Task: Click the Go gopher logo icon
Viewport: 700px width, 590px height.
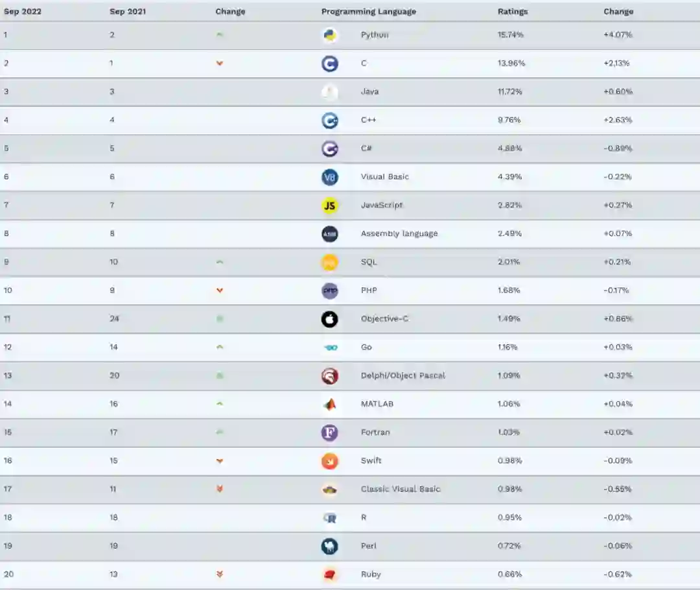Action: pos(330,348)
